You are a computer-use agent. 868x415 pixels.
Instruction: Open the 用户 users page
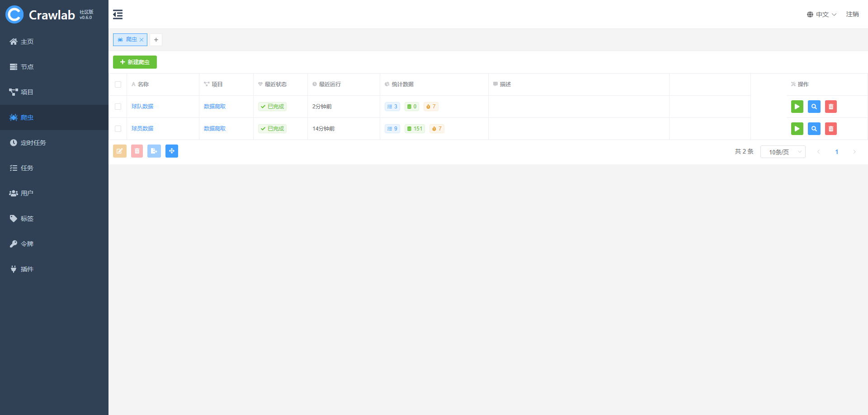coord(54,193)
